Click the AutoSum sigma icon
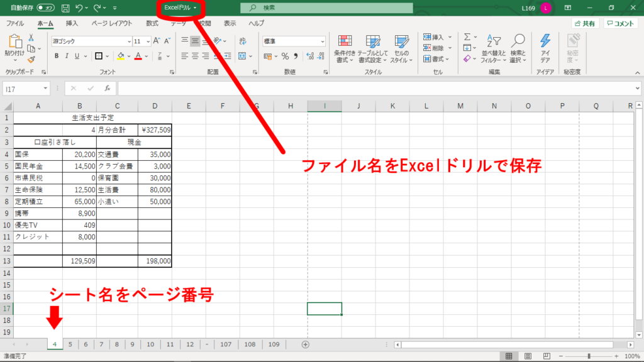644x362 pixels. pos(467,37)
